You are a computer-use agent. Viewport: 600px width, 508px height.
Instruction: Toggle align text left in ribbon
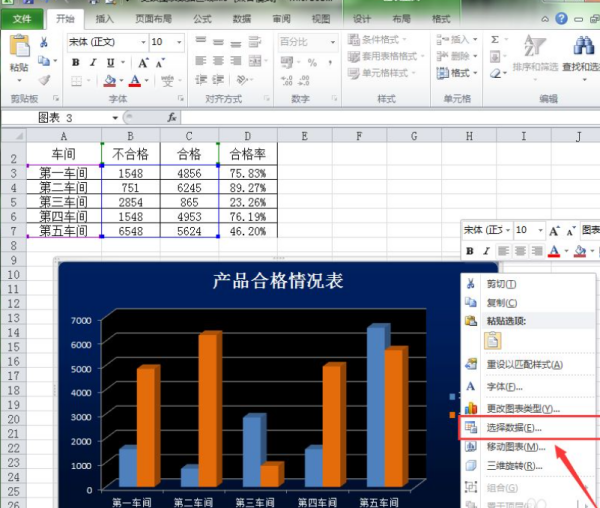[201, 61]
